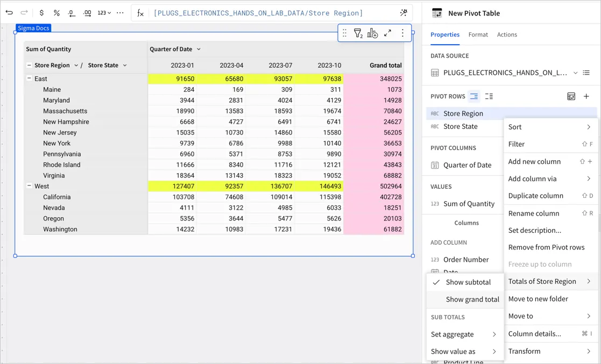Open more toolbar options ellipsis
This screenshot has height=364, width=601.
(120, 13)
